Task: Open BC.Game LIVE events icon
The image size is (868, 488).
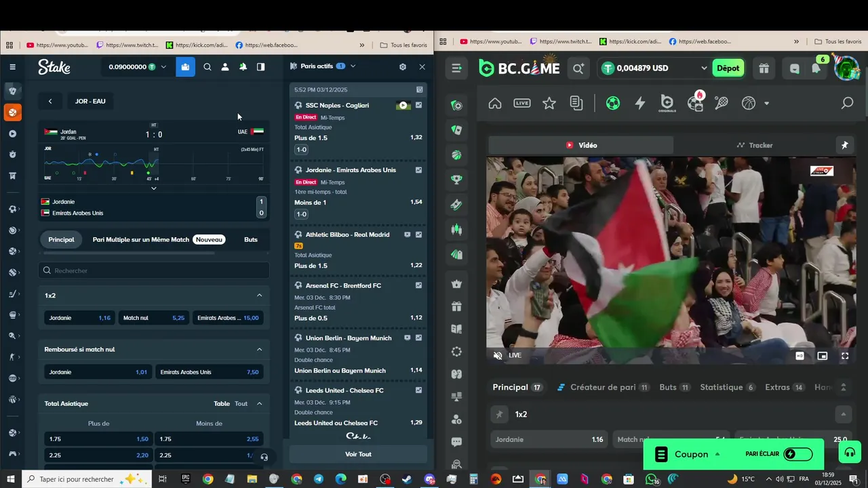Action: [x=522, y=103]
